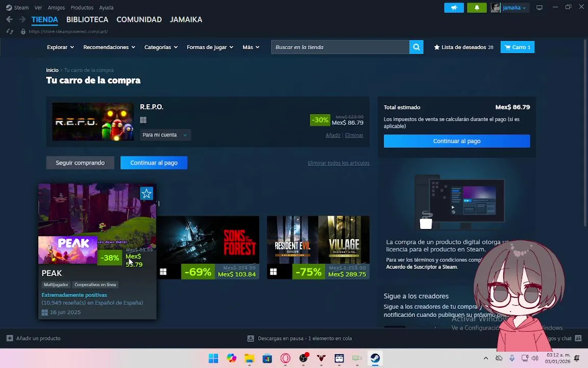
Task: Click the jamaika profile avatar
Action: (496, 8)
